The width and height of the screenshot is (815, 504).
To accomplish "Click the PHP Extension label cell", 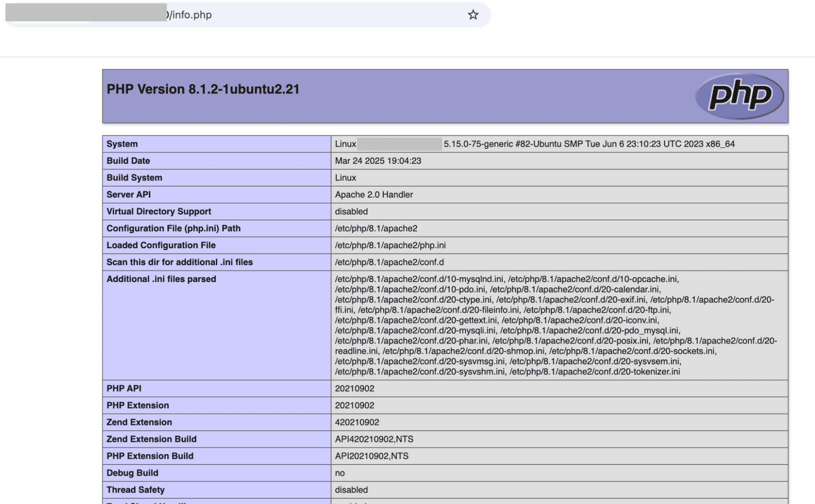I will coord(137,405).
